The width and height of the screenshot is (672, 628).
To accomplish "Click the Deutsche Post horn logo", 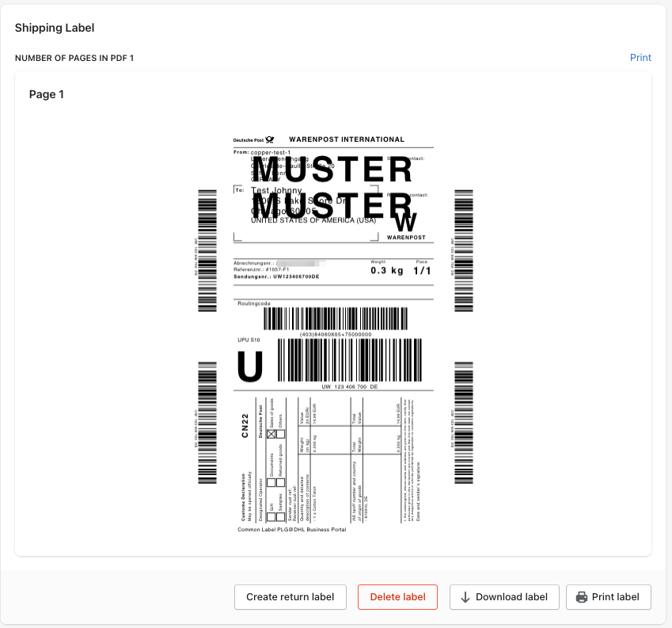I will click(x=270, y=139).
